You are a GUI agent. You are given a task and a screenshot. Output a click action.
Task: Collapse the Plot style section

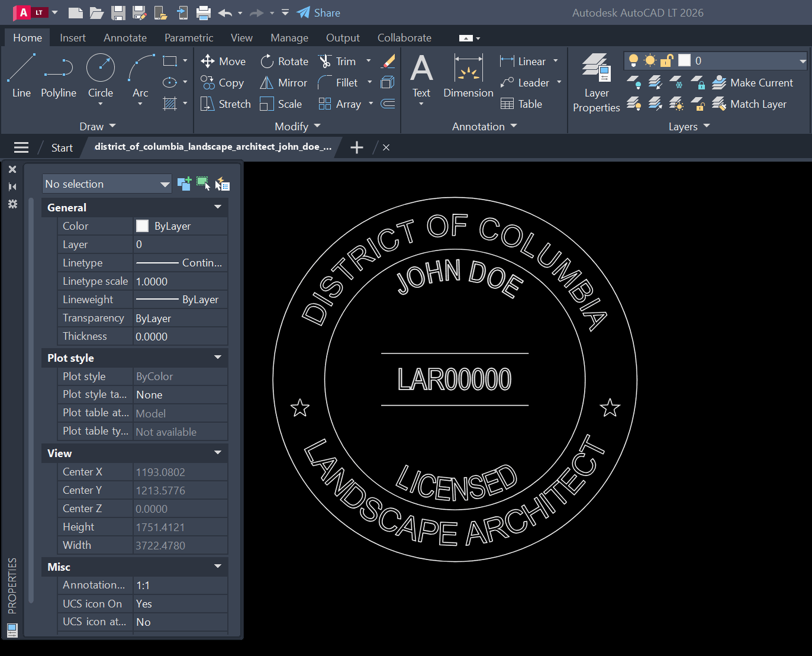coord(218,357)
